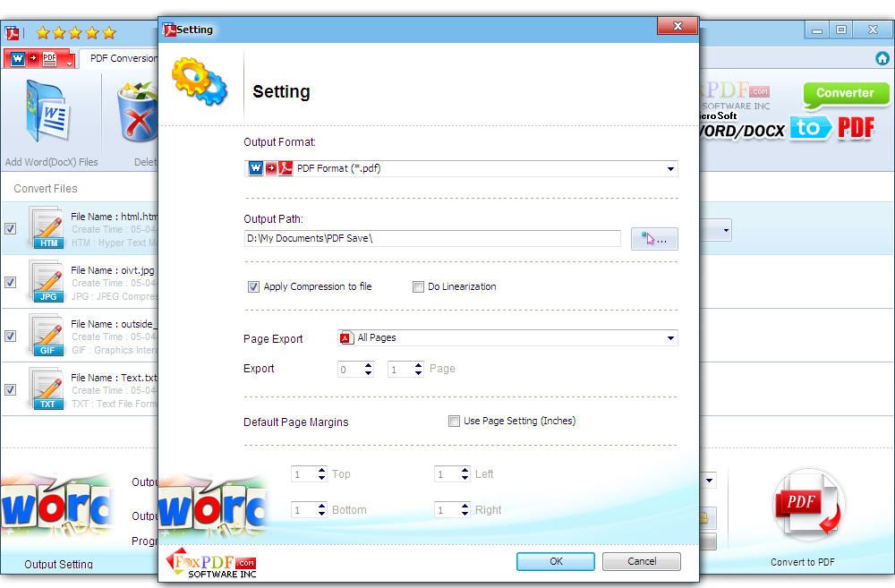895x588 pixels.
Task: Select the TXT file type icon
Action: (47, 389)
